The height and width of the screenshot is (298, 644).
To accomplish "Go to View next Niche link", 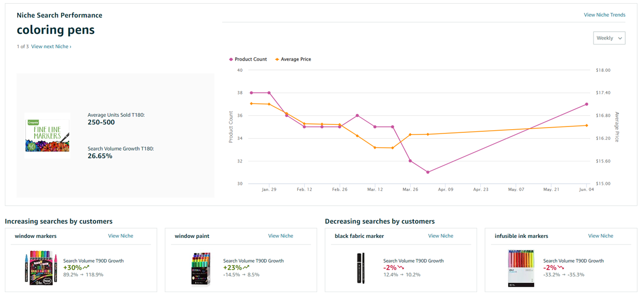I will [51, 47].
